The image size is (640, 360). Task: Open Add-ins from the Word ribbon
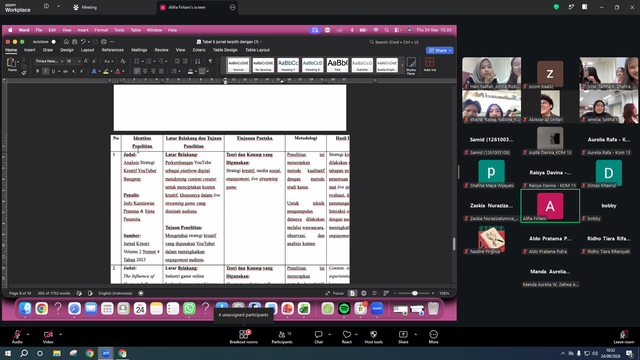429,64
